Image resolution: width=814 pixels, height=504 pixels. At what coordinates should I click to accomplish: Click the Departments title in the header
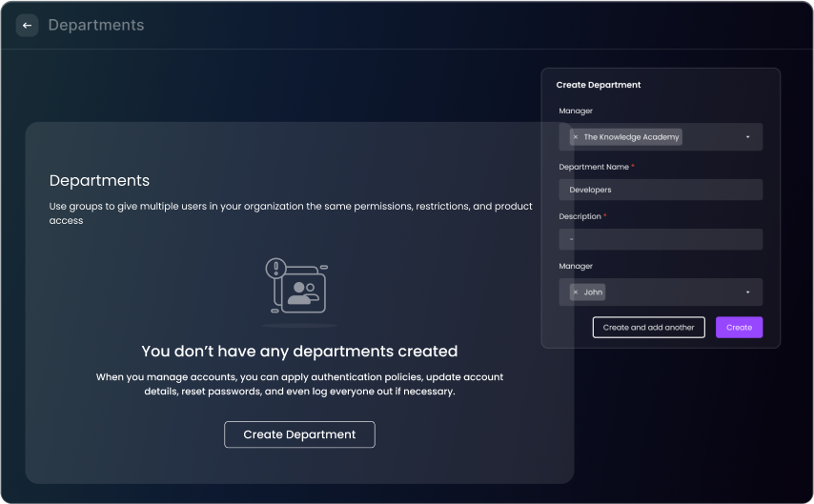point(96,26)
